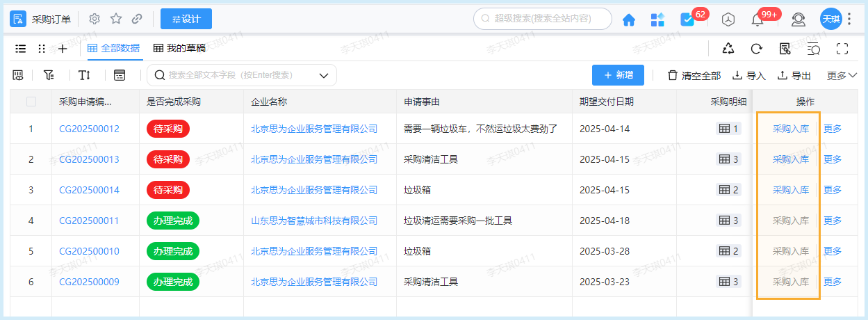868x320 pixels.
Task: Expand the toolbar 更多 dropdown
Action: (x=842, y=75)
